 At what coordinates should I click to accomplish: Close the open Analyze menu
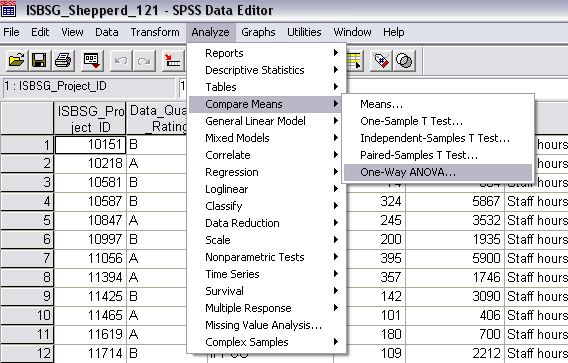click(210, 32)
